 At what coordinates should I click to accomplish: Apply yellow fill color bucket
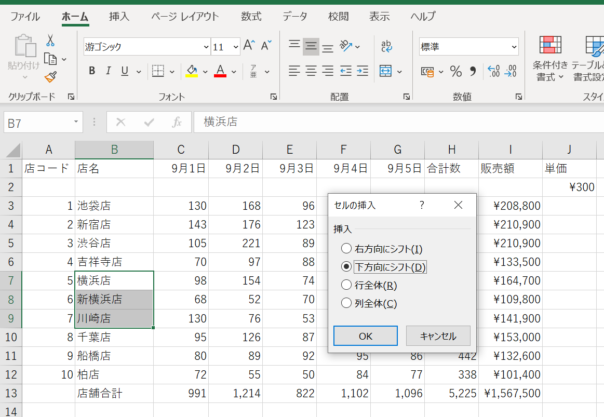pyautogui.click(x=192, y=71)
